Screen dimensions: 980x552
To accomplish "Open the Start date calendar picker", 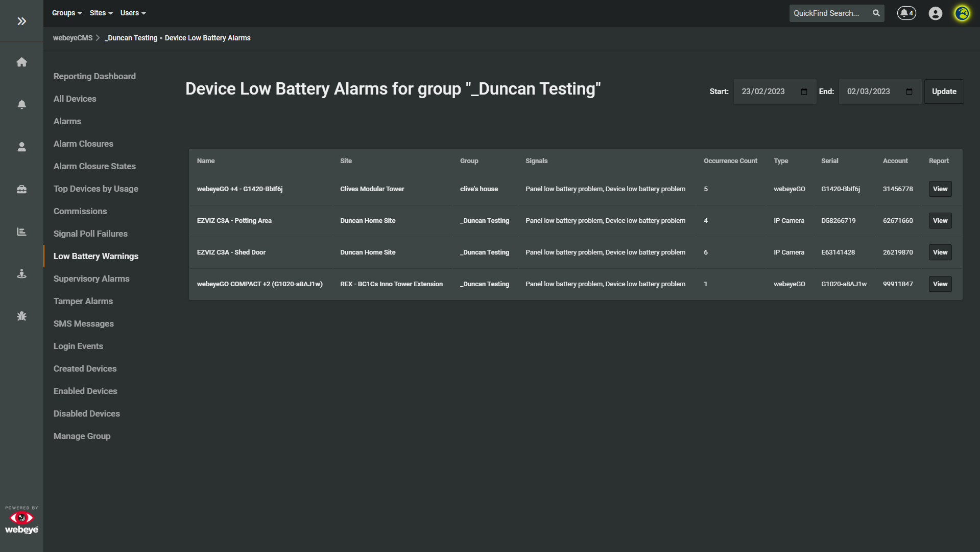I will click(x=804, y=91).
